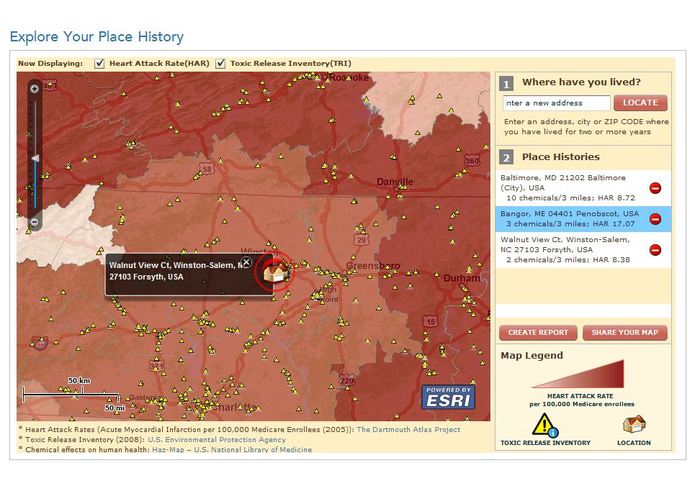Select Walnut View Ct, Winston-Salem row
The image size is (695, 494).
(x=583, y=250)
